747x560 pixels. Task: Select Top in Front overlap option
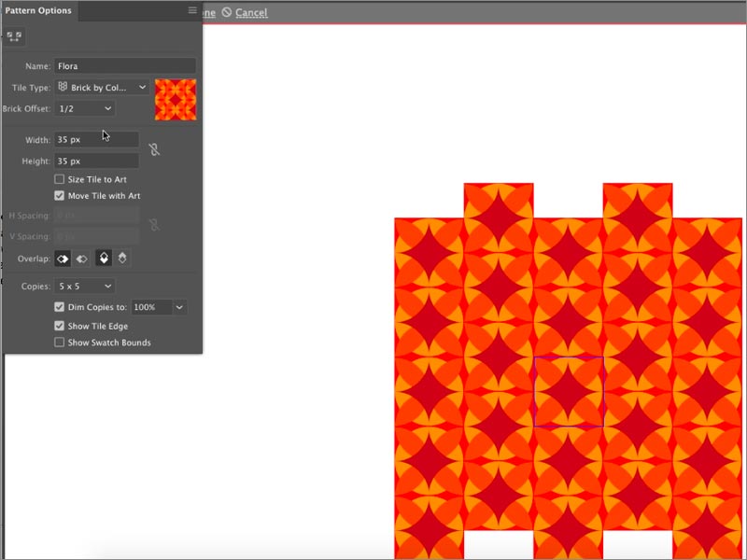click(x=104, y=259)
